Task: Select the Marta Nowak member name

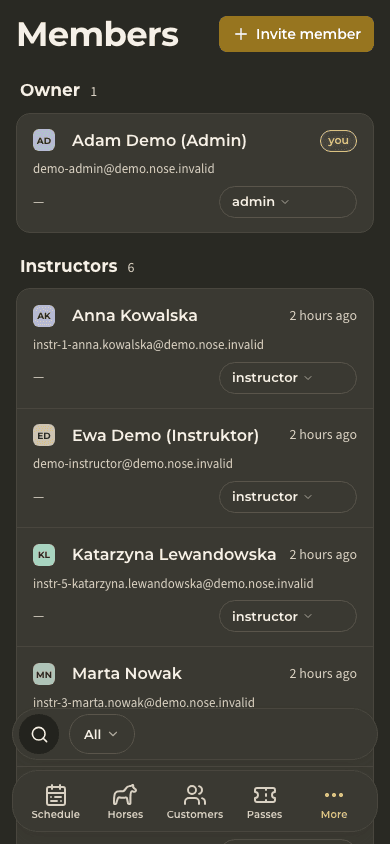Action: pyautogui.click(x=127, y=673)
